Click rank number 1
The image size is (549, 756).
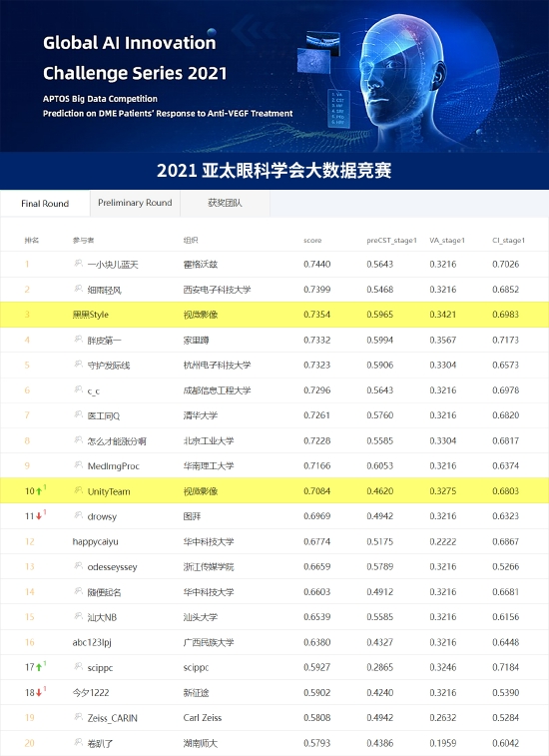coord(27,265)
